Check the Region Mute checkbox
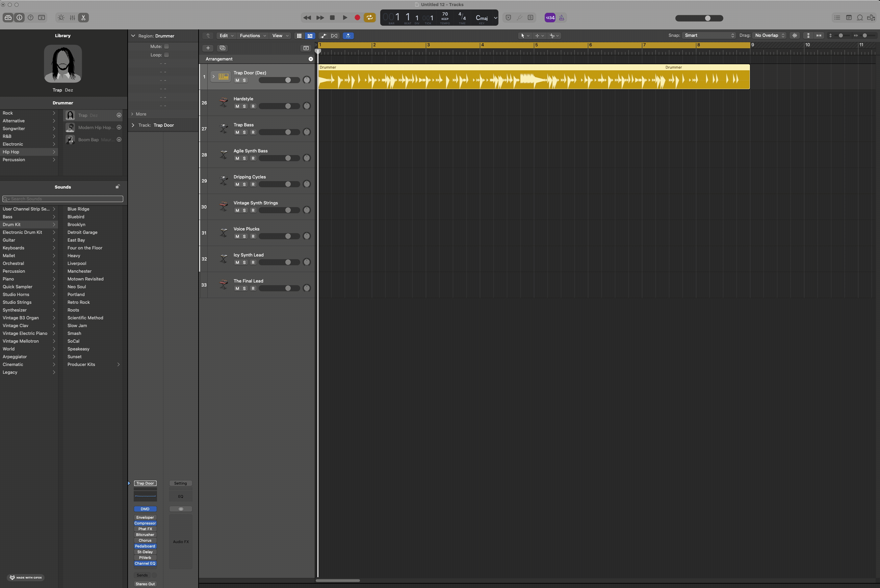The image size is (880, 588). point(166,47)
